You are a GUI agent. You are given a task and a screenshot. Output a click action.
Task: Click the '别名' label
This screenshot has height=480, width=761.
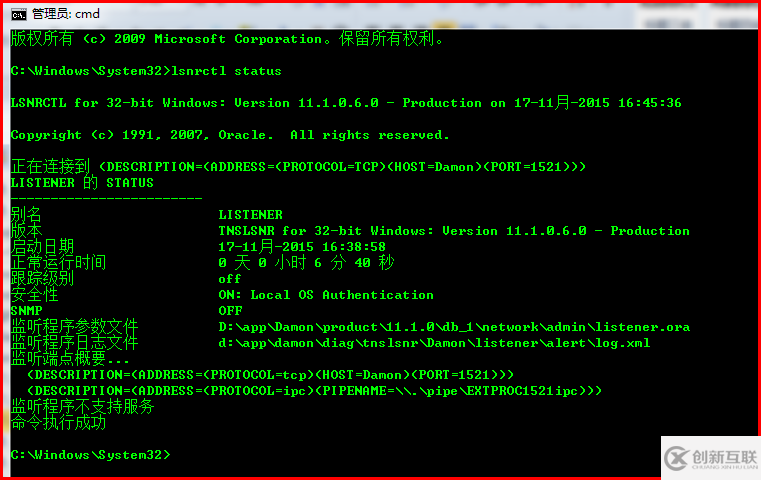(x=26, y=215)
